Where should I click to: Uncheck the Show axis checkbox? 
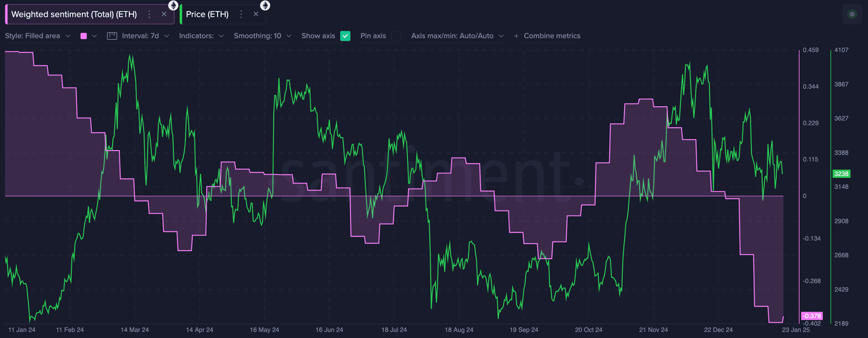(345, 36)
